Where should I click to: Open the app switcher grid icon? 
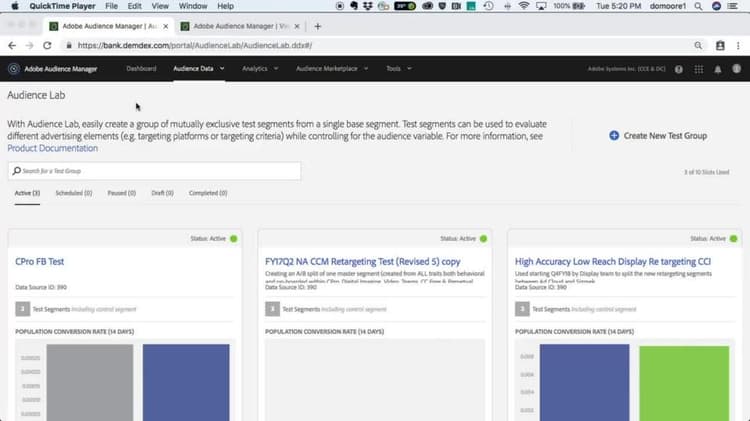tap(699, 69)
